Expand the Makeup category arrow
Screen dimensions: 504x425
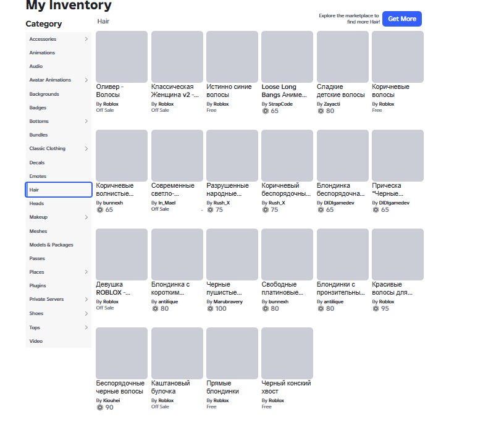pyautogui.click(x=86, y=217)
